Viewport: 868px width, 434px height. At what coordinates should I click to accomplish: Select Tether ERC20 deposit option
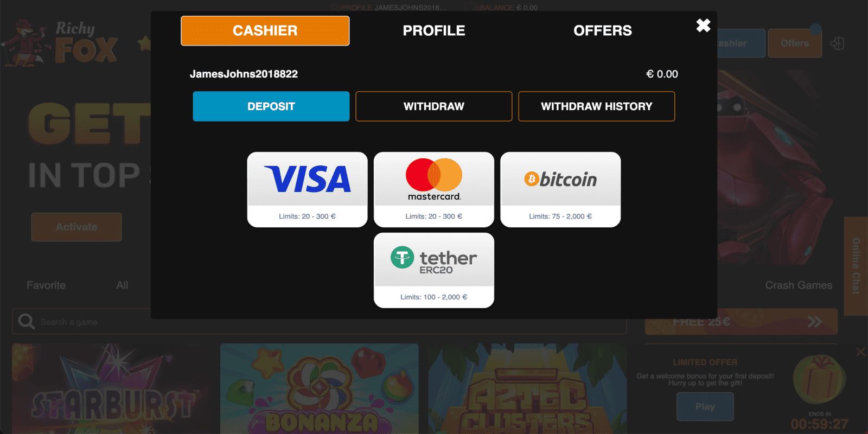coord(434,270)
